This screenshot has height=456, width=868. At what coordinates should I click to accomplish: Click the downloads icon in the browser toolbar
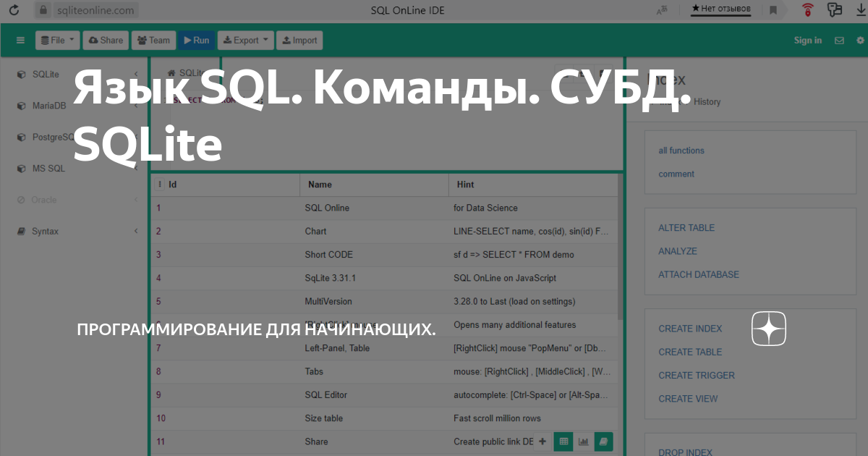[x=859, y=9]
